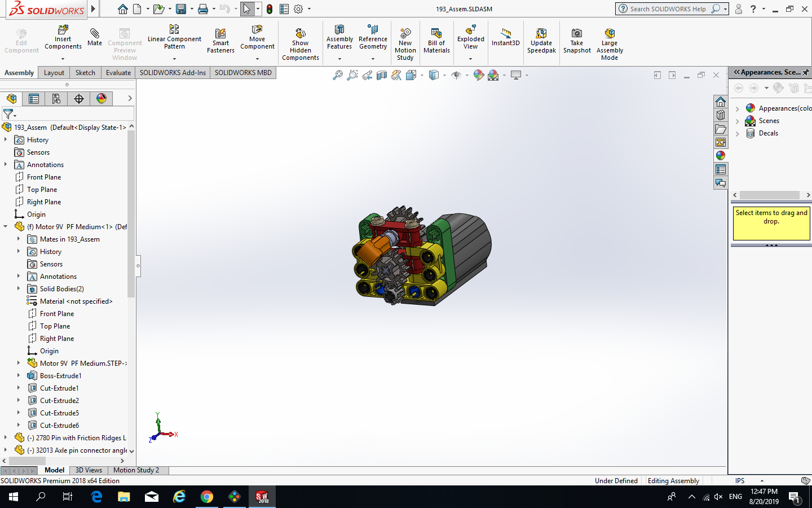The image size is (812, 508).
Task: Switch to the Sketch tab
Action: tap(85, 73)
